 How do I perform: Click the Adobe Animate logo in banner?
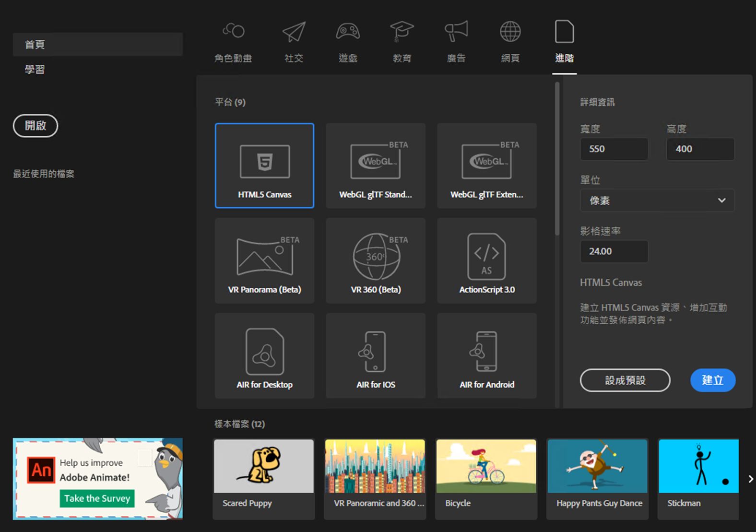pyautogui.click(x=41, y=470)
